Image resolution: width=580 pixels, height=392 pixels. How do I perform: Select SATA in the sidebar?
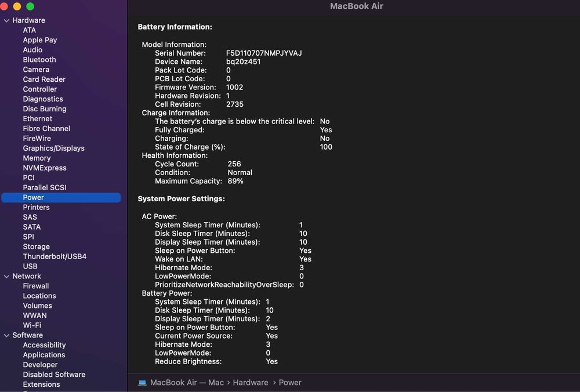[x=32, y=227]
